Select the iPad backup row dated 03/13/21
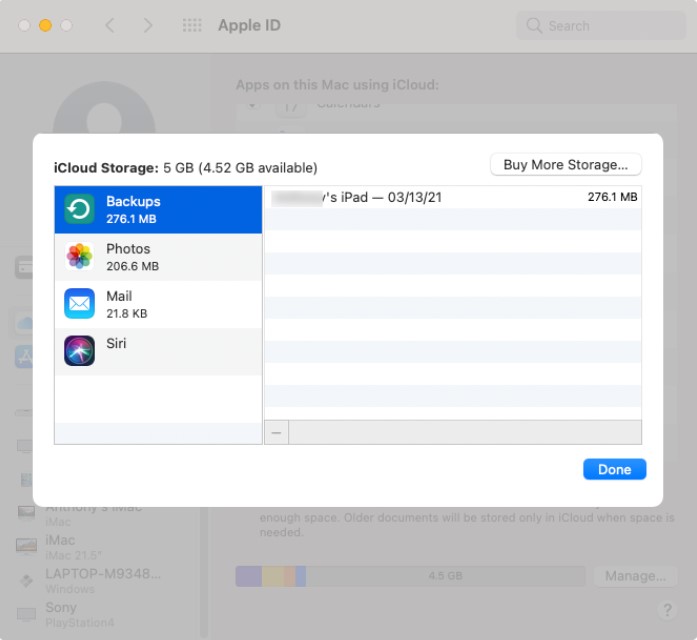 click(x=453, y=197)
